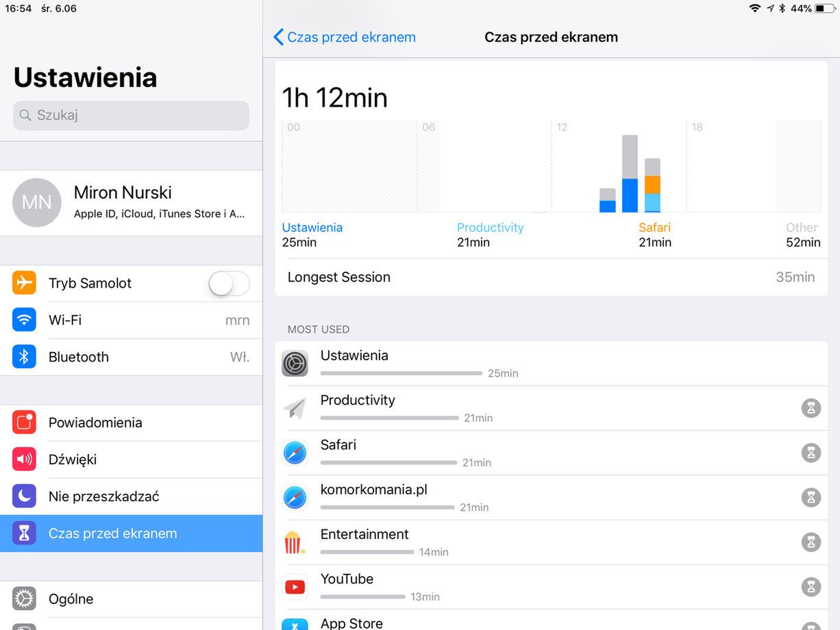
Task: Click the Safari icon under Most Used
Action: tap(295, 453)
